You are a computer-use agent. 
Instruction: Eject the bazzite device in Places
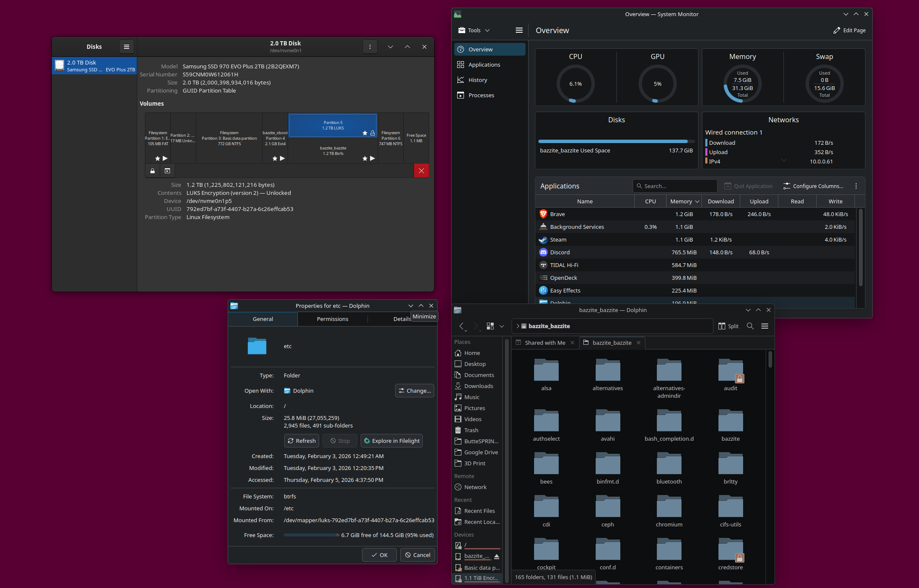[496, 556]
